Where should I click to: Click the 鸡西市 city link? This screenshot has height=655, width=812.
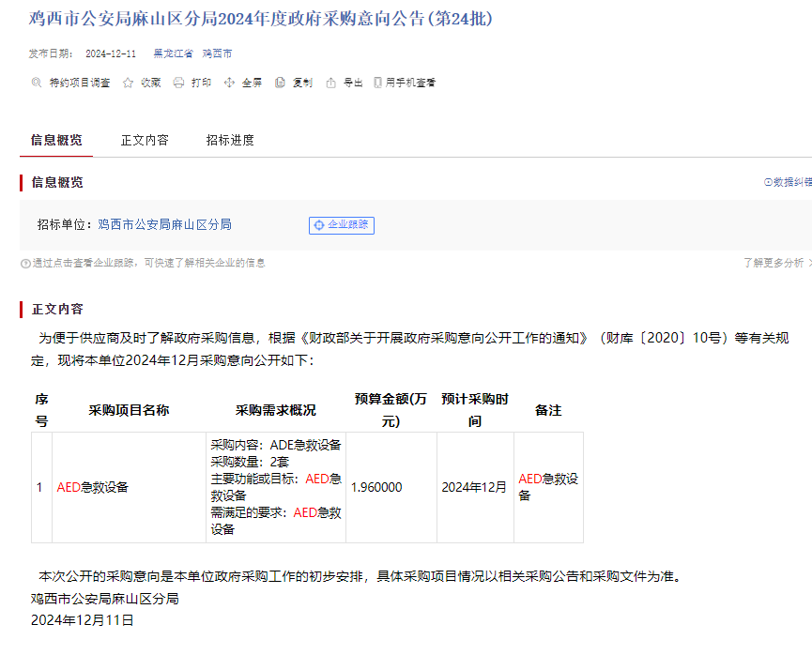(218, 54)
